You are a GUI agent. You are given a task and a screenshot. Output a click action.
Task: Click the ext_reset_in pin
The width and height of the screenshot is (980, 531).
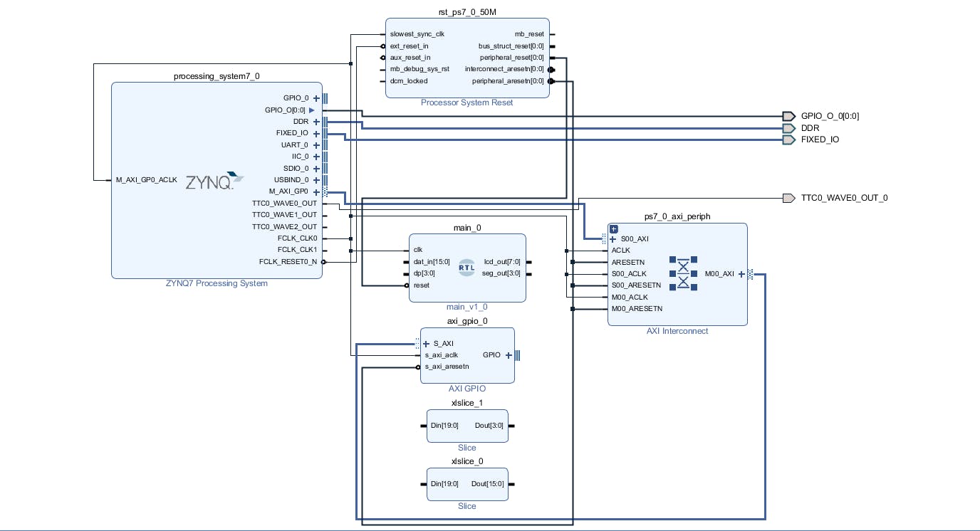tap(409, 46)
